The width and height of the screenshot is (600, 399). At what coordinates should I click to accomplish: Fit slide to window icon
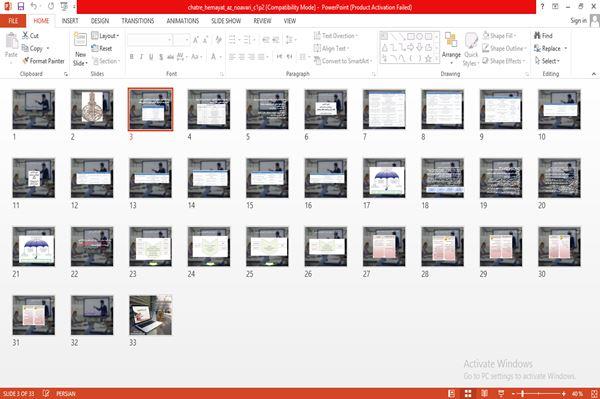click(x=594, y=393)
